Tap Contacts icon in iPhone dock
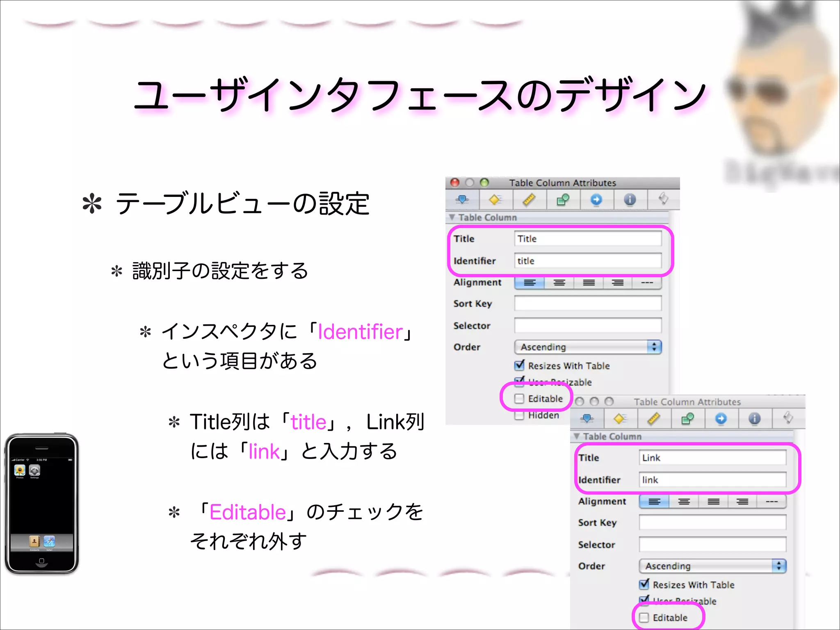Viewport: 840px width, 630px height. 34,541
